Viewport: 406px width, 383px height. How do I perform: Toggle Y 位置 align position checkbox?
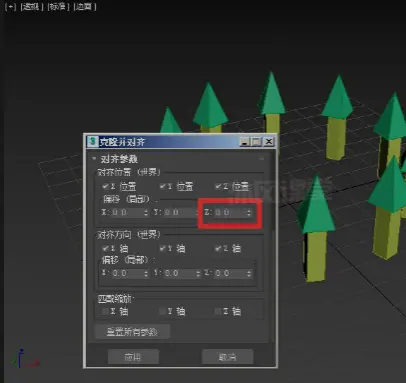coord(162,186)
